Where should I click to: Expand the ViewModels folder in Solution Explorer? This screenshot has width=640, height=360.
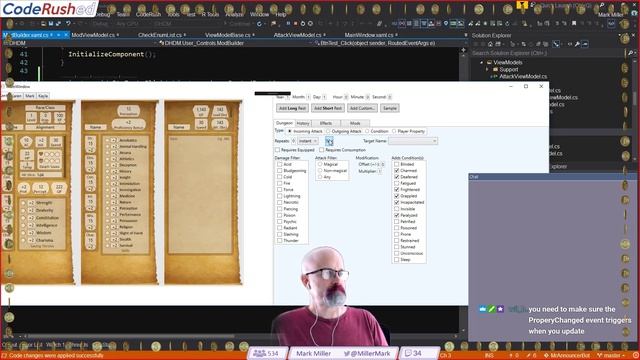tap(482, 62)
